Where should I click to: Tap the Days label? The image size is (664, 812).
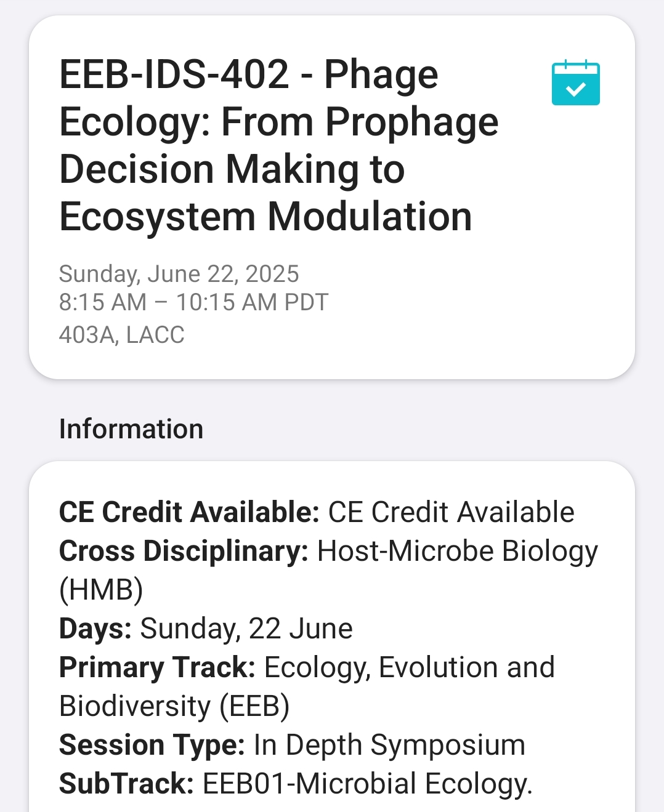click(95, 629)
